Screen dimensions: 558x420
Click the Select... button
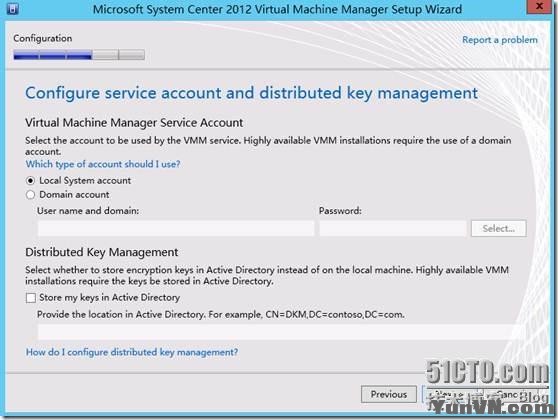coord(499,228)
